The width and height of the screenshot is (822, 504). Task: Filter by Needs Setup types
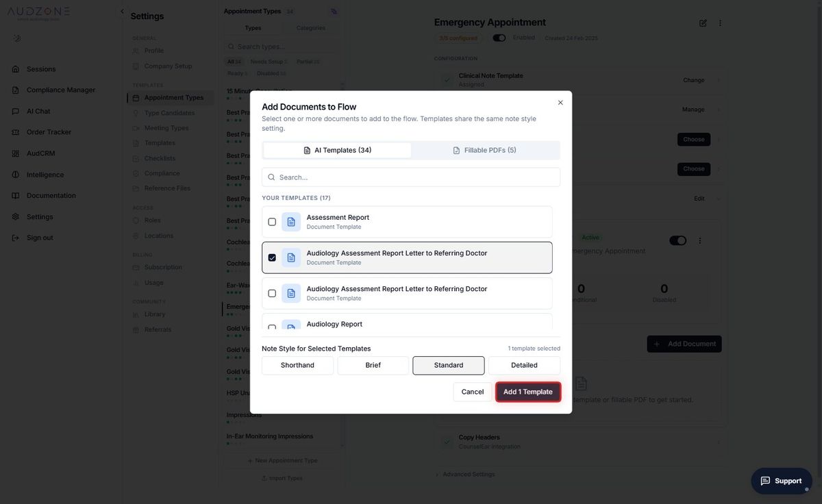(x=269, y=62)
